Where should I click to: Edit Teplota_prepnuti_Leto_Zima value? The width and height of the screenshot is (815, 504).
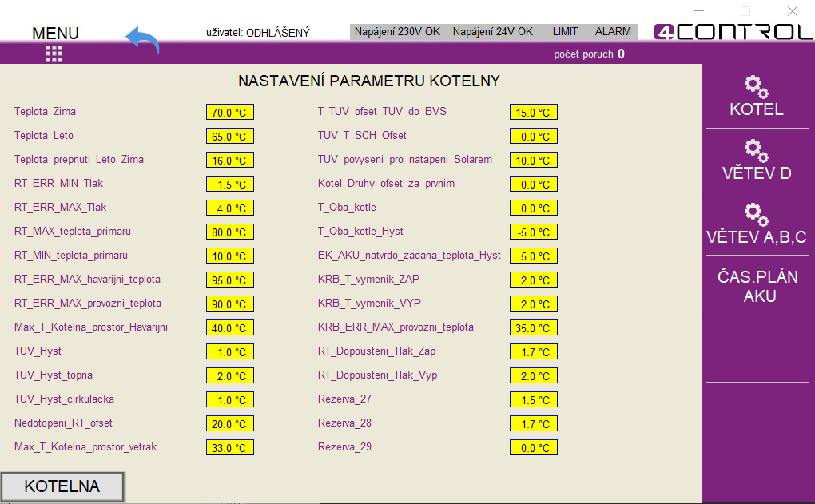(230, 160)
